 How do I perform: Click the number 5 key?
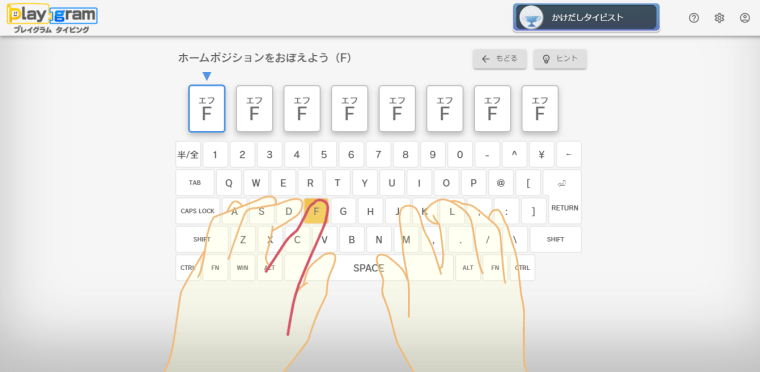324,155
